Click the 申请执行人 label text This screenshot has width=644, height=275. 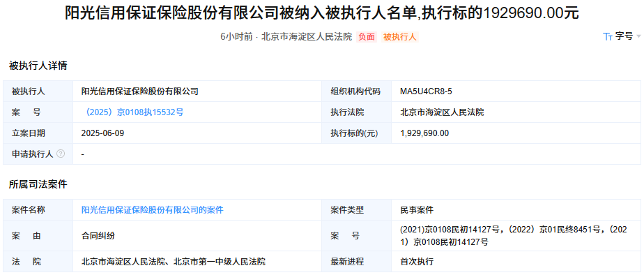[x=33, y=154]
